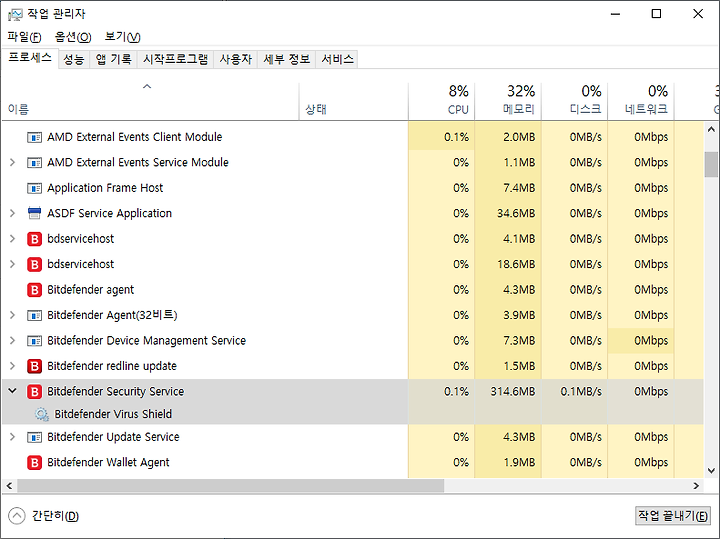Click the 314.6MB memory value
The width and height of the screenshot is (720, 539).
click(x=512, y=392)
